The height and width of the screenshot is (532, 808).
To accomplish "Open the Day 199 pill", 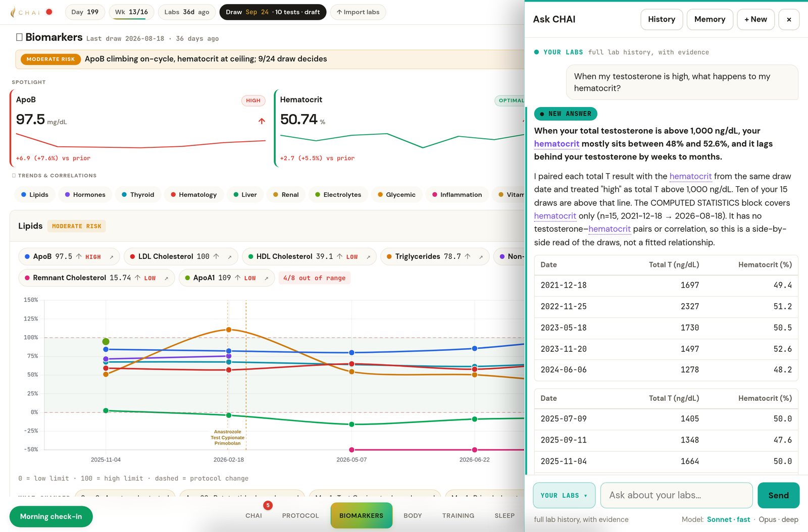I will (85, 12).
